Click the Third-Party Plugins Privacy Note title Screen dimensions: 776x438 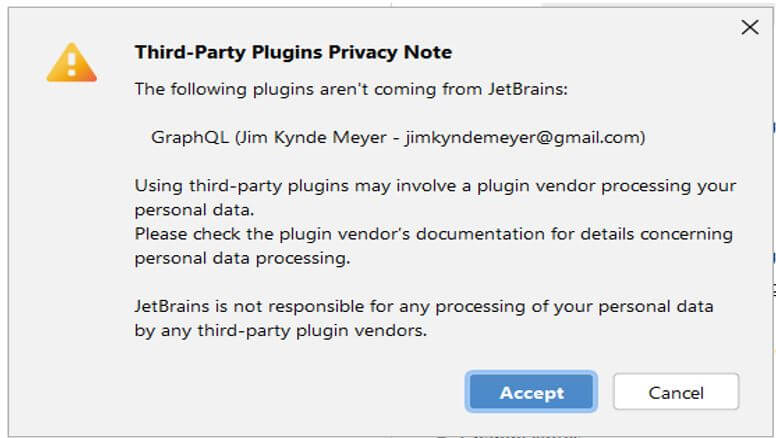[293, 52]
